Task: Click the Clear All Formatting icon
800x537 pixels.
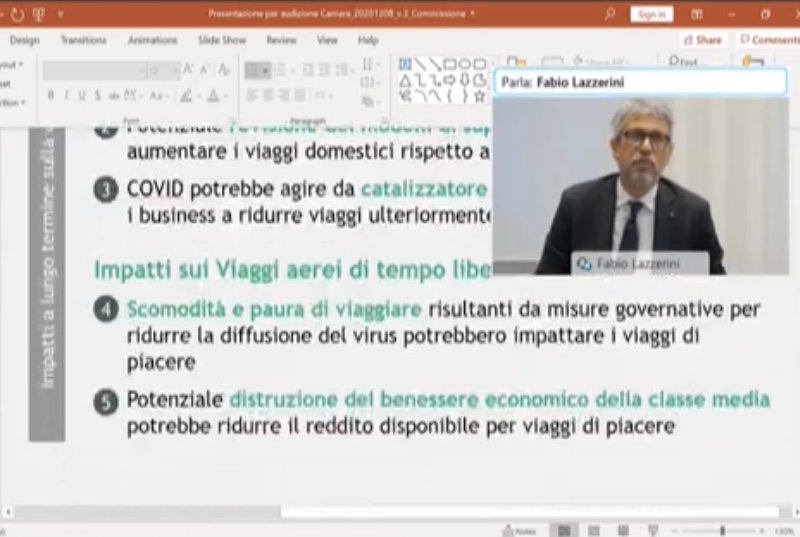Action: tap(225, 70)
